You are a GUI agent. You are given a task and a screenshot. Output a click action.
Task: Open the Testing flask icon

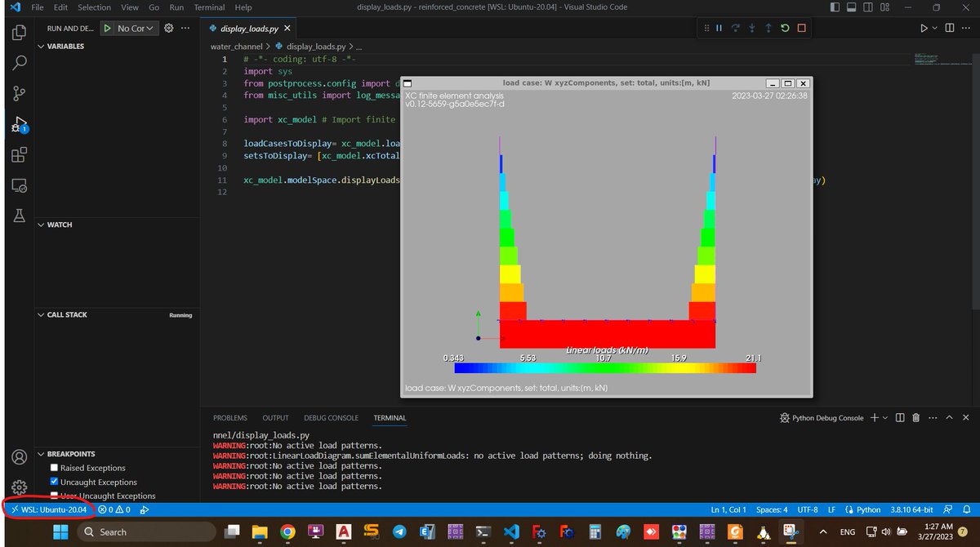click(x=20, y=216)
